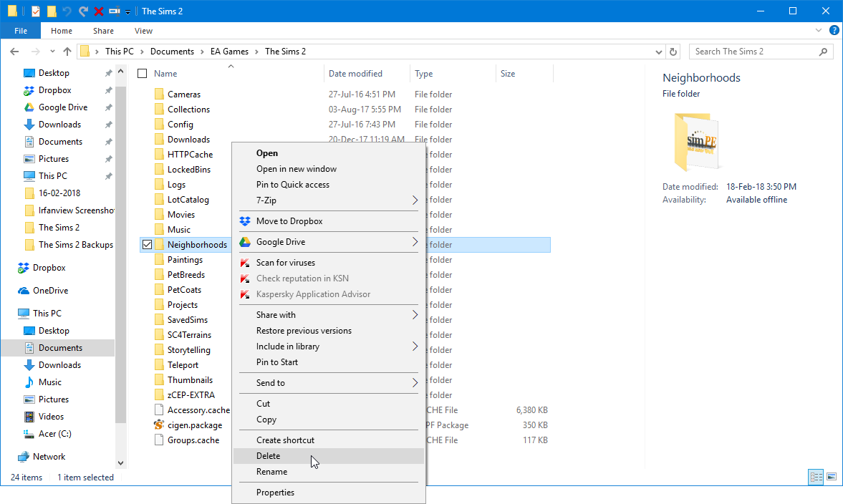Select the Accessory.cache file
This screenshot has height=504, width=843.
point(198,410)
